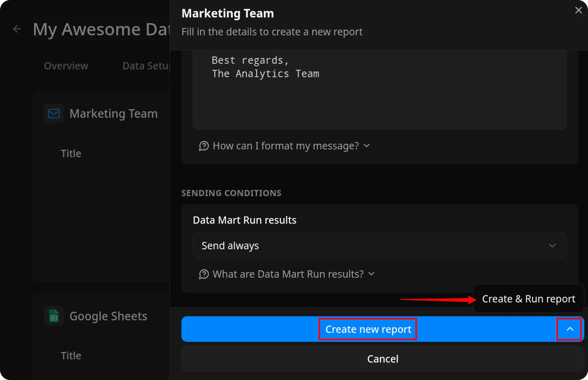This screenshot has height=380, width=588.
Task: Click the back arrow beside My Awesome Data
Action: coord(17,29)
